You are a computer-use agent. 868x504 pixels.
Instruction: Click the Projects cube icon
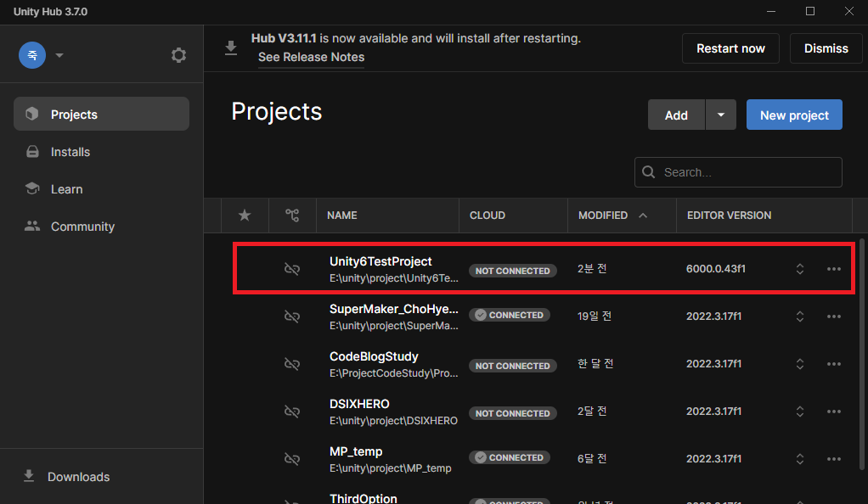click(32, 114)
